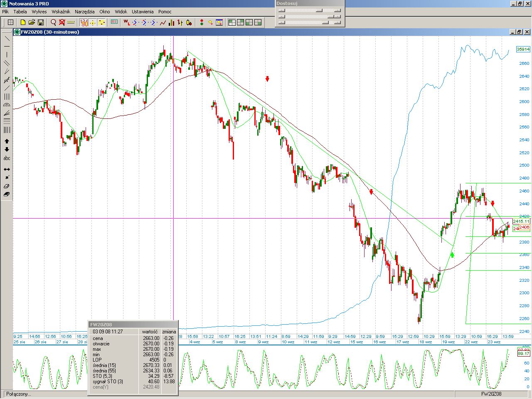Click the new document icon in toolbar
The image size is (532, 399).
pyautogui.click(x=23, y=22)
